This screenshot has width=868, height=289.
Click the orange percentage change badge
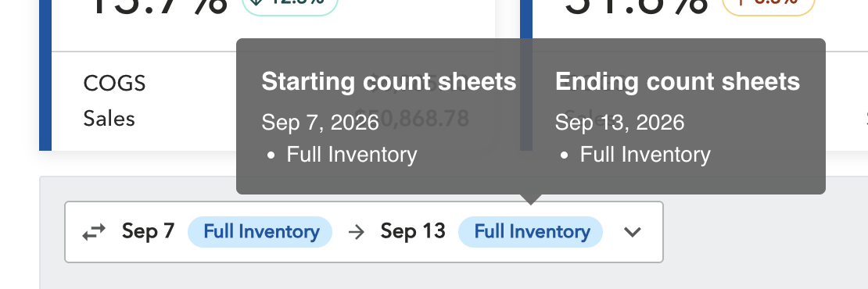point(769,5)
